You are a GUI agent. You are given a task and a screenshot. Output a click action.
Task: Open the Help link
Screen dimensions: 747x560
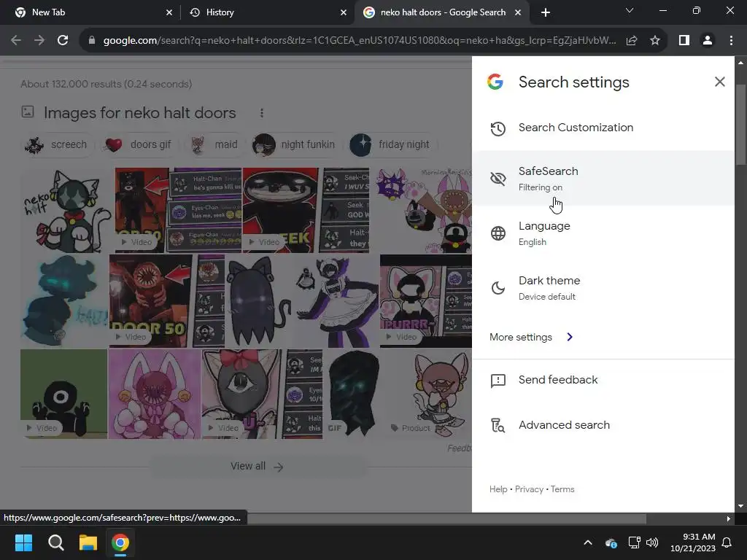pos(498,489)
